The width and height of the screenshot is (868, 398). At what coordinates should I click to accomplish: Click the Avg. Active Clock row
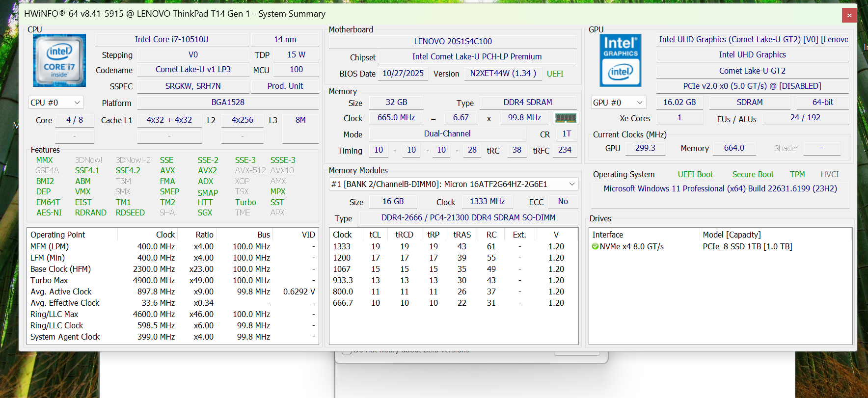click(173, 292)
